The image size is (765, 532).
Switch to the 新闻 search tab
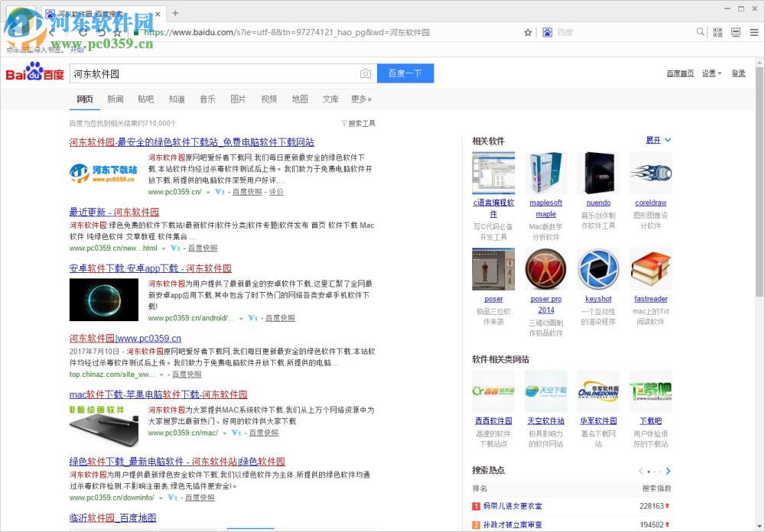[x=116, y=99]
